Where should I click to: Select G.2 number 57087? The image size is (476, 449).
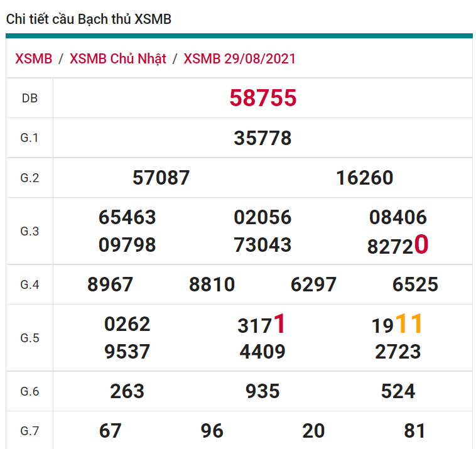[x=161, y=178]
